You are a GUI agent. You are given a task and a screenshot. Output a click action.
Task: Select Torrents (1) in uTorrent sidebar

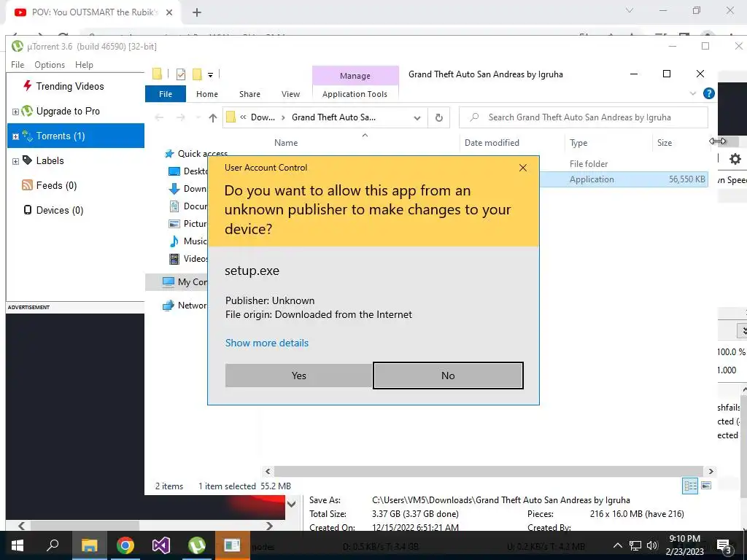pyautogui.click(x=76, y=136)
